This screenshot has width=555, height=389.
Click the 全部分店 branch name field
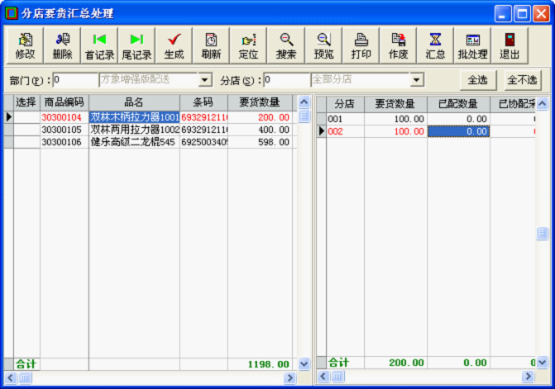360,80
